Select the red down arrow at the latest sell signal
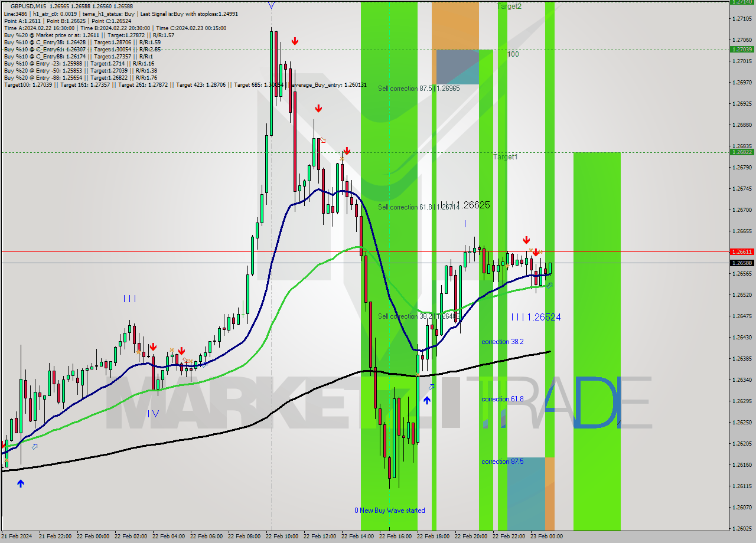This screenshot has height=543, width=756. pyautogui.click(x=536, y=251)
